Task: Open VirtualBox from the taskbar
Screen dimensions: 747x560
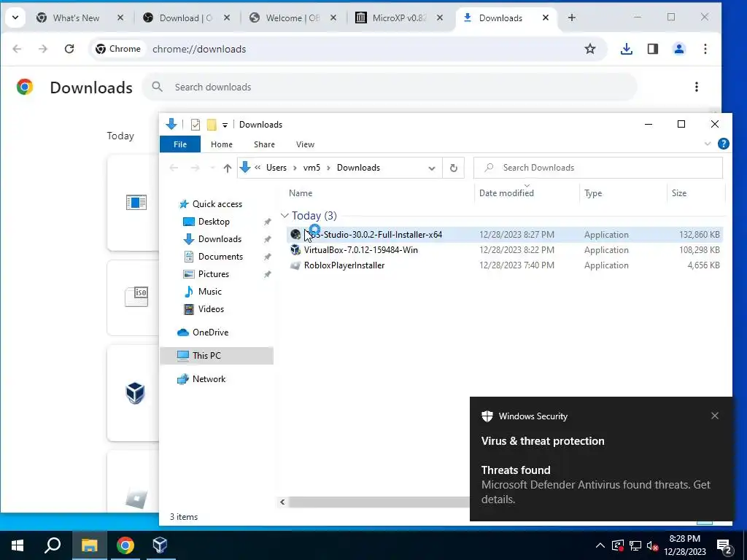Action: [x=160, y=545]
